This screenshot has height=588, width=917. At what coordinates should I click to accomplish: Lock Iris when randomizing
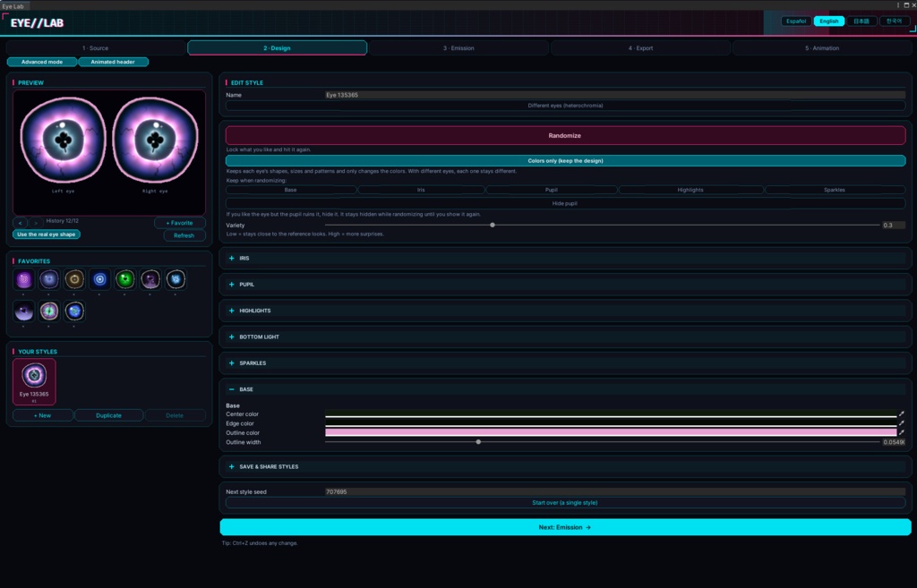pyautogui.click(x=421, y=190)
